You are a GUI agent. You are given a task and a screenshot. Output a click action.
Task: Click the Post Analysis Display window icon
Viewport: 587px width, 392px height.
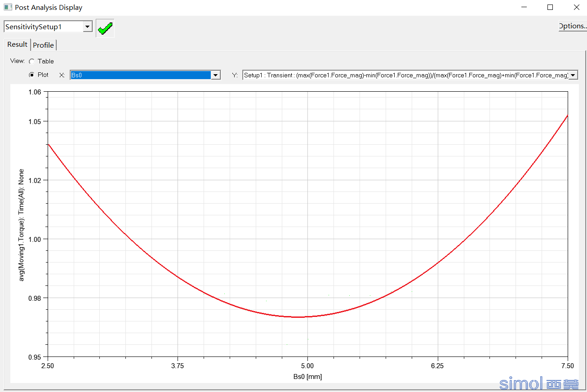pyautogui.click(x=8, y=8)
